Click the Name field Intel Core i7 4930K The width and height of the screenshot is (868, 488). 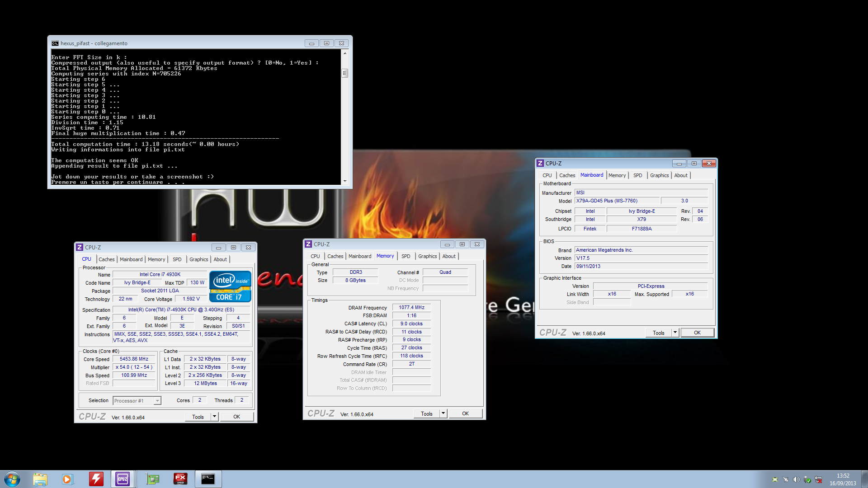click(x=160, y=274)
